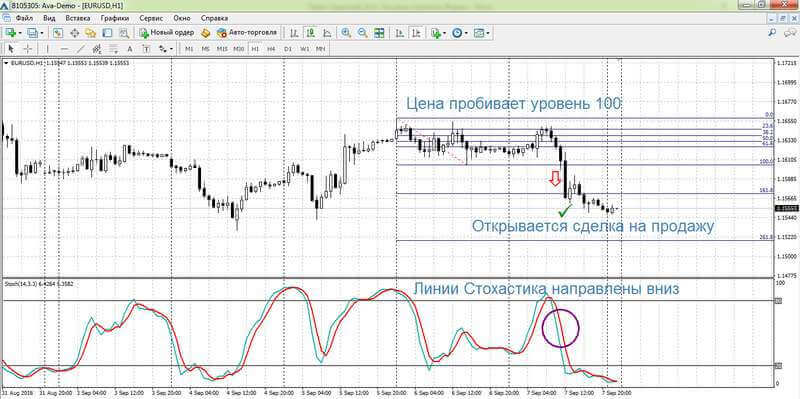Open the arrows objects dropdown arrow
800x399 pixels.
(171, 48)
